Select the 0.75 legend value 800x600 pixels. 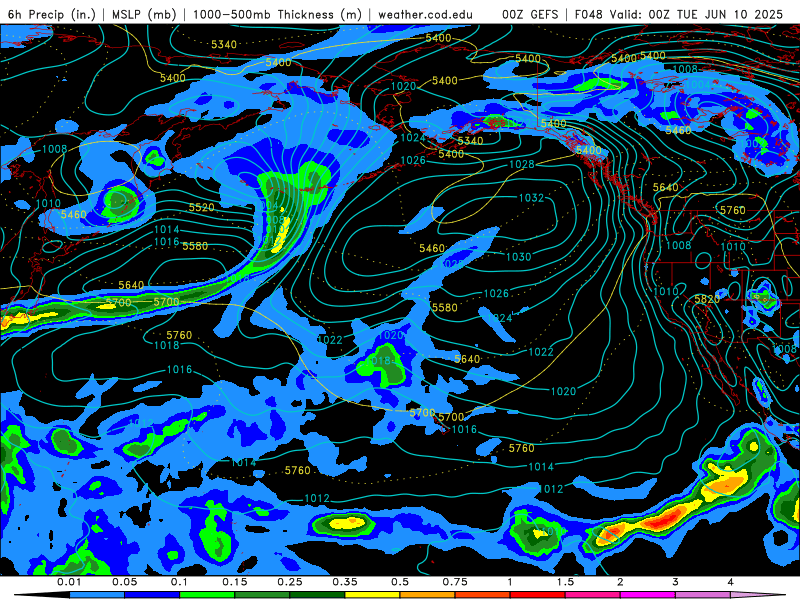(x=455, y=582)
